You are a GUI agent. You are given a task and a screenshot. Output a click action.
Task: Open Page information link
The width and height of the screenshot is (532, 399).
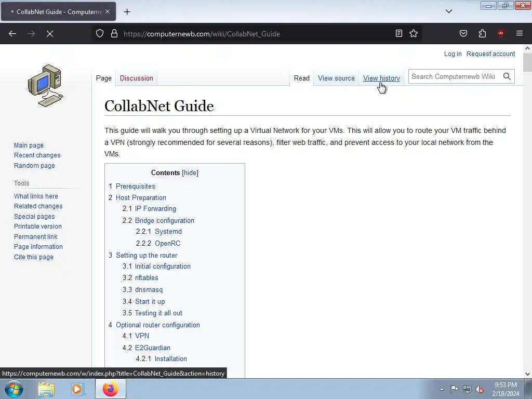38,247
